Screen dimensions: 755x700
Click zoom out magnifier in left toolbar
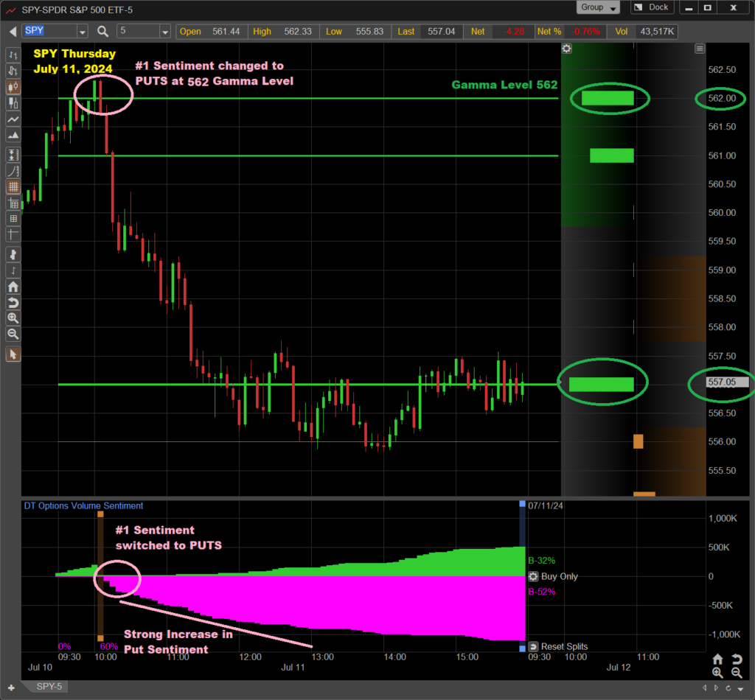[x=13, y=335]
